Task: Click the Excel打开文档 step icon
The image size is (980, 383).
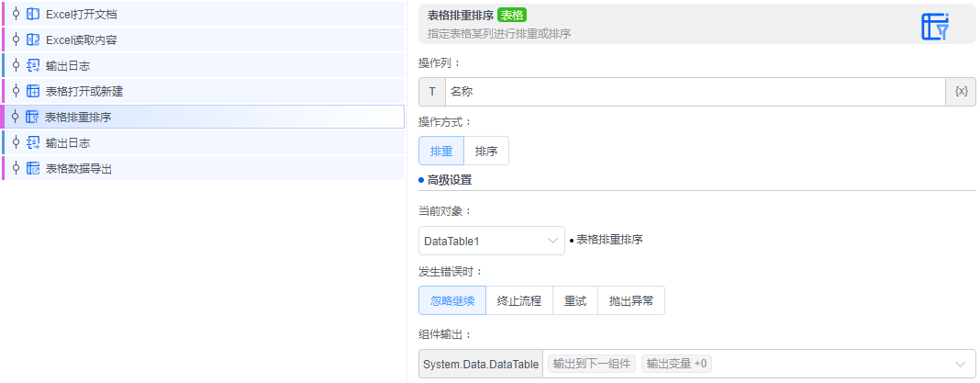Action: pyautogui.click(x=33, y=14)
